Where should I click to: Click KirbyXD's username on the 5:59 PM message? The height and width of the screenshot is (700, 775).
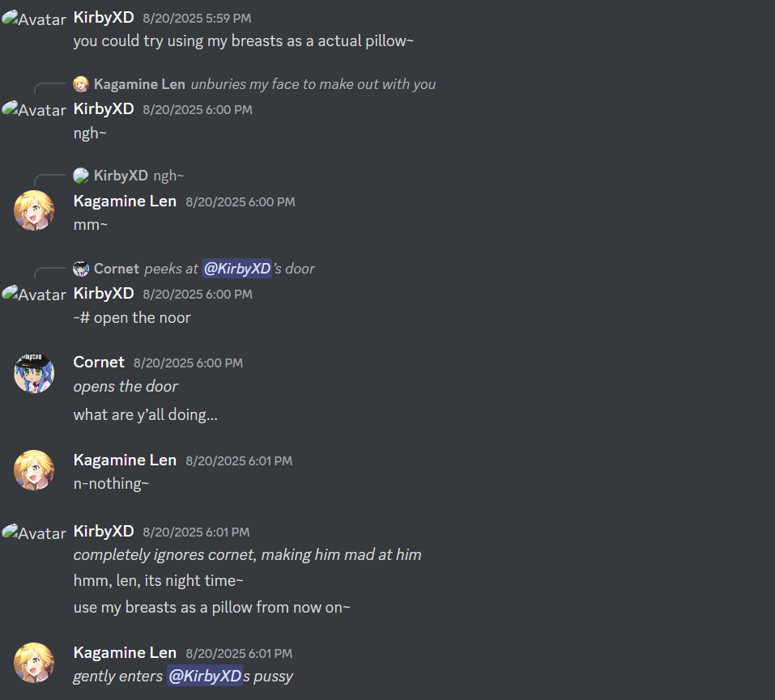(104, 17)
